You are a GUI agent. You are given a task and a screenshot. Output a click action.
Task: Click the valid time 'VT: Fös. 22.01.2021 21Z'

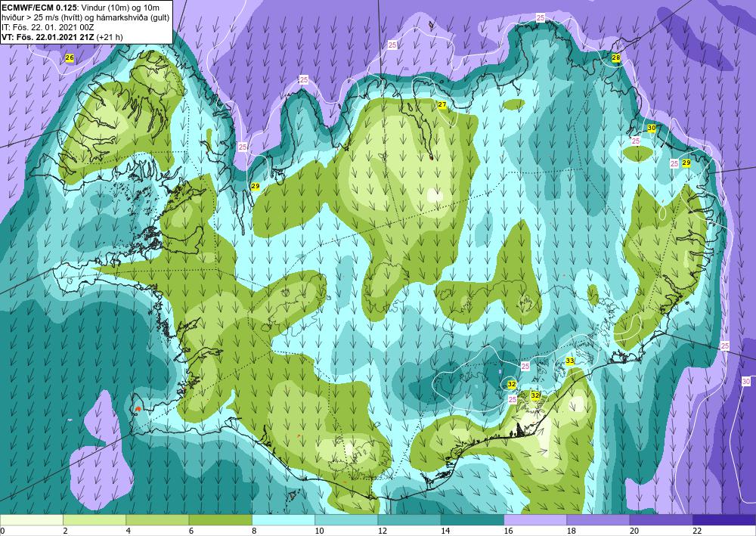[x=48, y=36]
